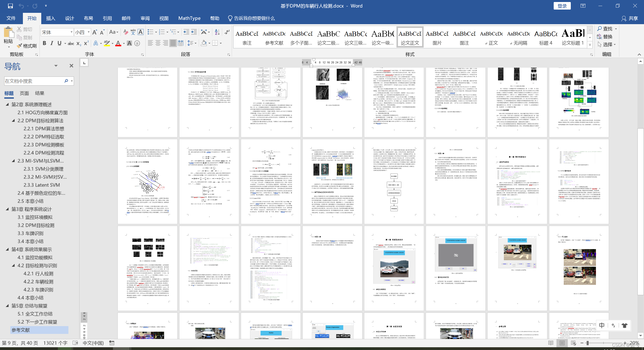
Task: Click the shading paint bucket icon
Action: click(x=204, y=43)
